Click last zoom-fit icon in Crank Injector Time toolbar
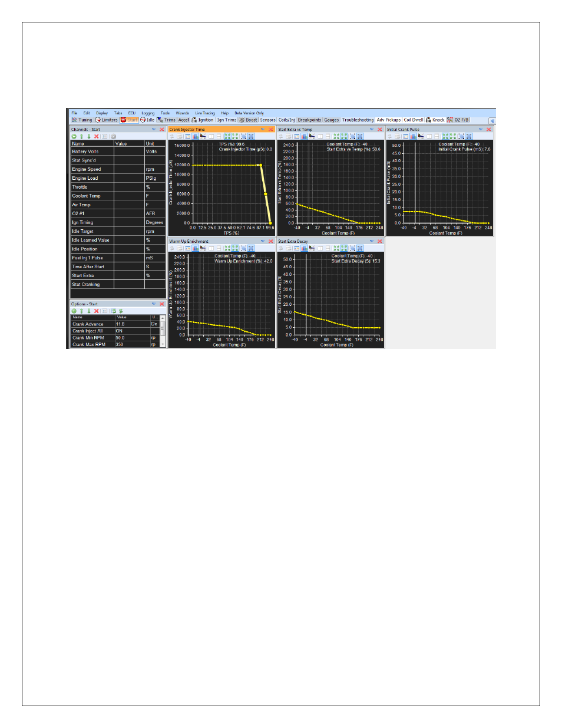 251,136
